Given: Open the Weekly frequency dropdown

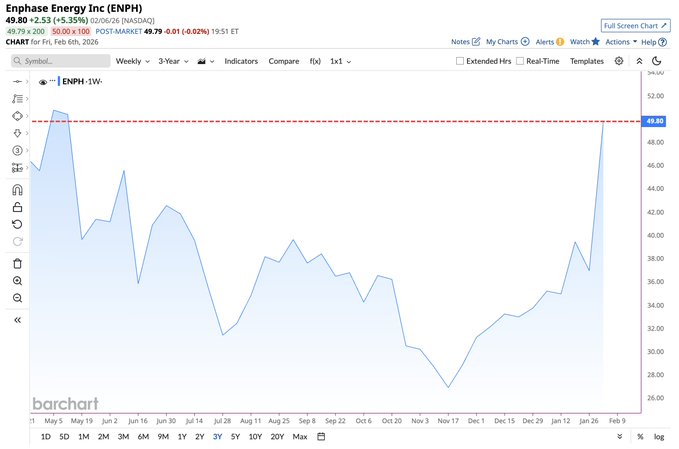Looking at the screenshot, I should [133, 61].
